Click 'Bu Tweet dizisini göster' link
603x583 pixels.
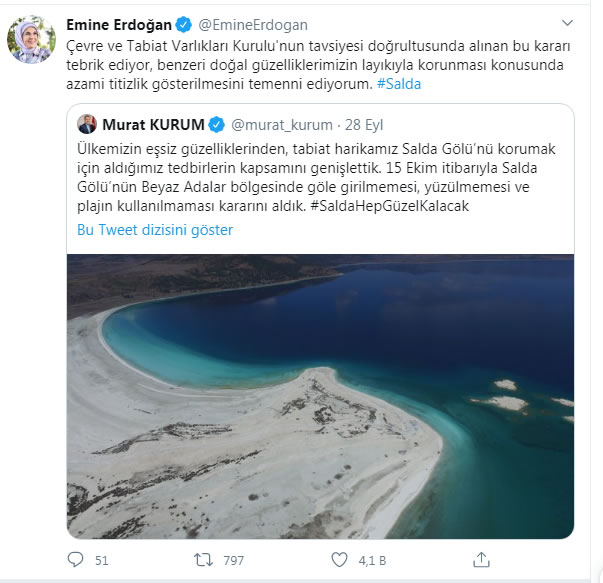tap(155, 230)
